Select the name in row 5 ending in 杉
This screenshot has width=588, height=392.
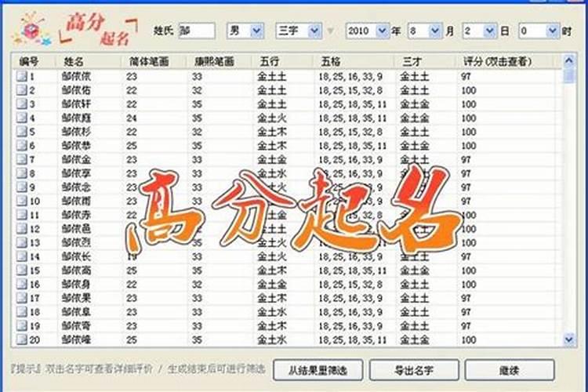point(76,132)
